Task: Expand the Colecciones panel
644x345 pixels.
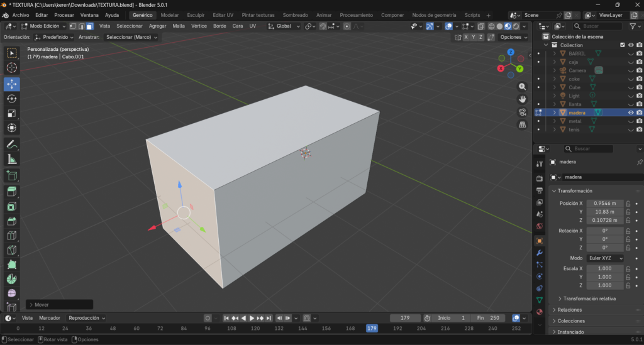Action: click(x=571, y=320)
